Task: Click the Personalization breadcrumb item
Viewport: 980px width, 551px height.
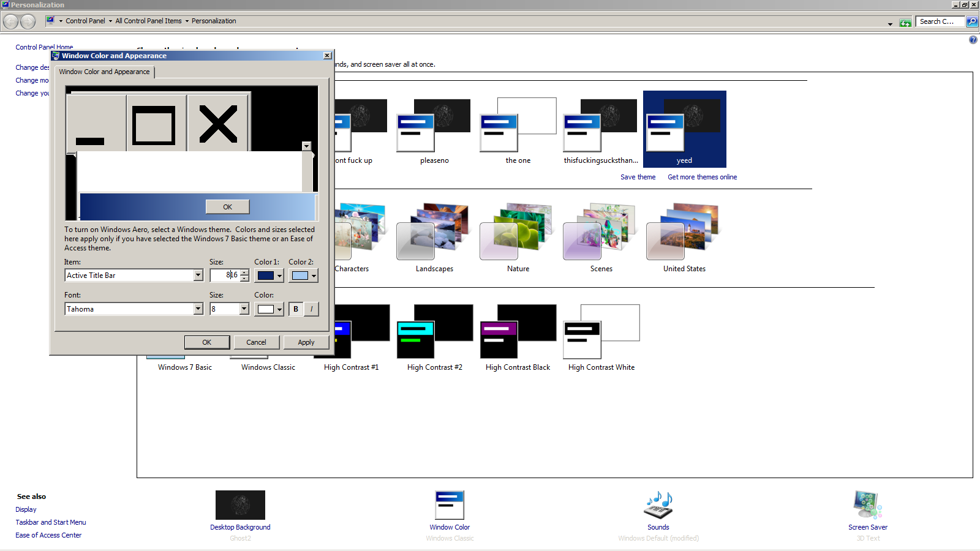Action: 214,21
